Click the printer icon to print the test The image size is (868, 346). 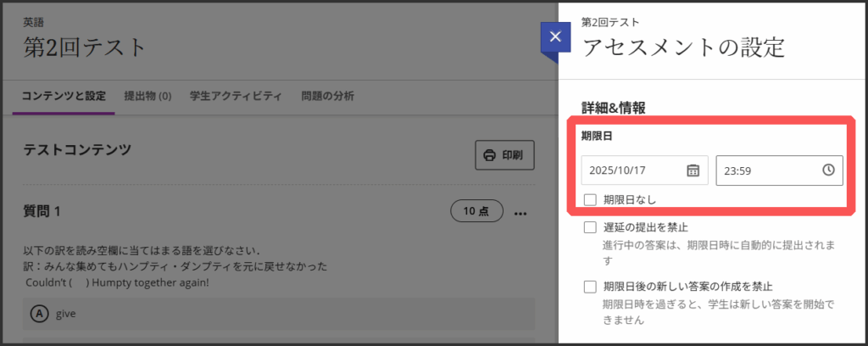(489, 155)
